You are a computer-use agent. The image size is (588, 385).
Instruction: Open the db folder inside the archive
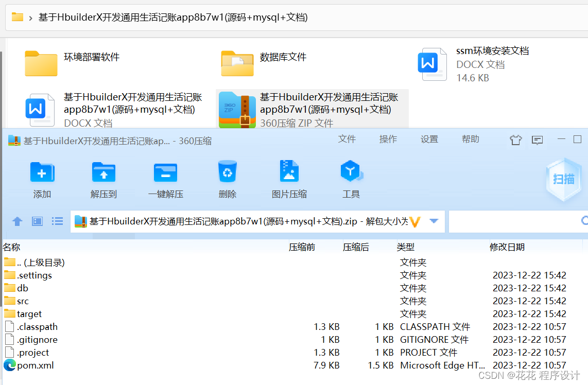coord(21,288)
